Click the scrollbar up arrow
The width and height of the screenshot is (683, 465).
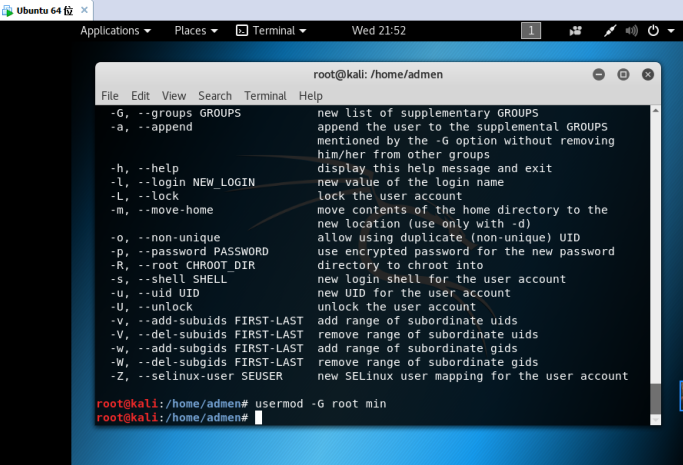pyautogui.click(x=656, y=111)
